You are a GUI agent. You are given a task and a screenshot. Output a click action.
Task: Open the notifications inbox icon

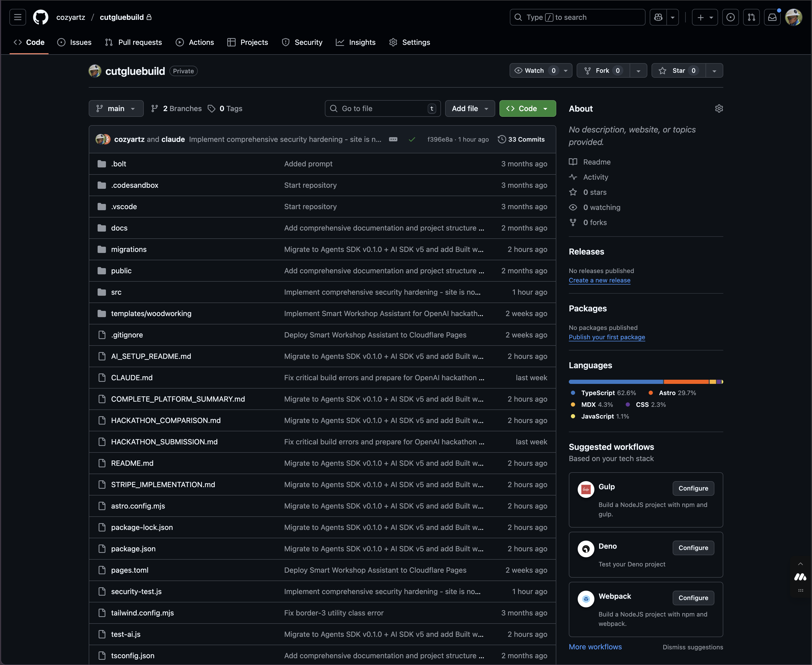(772, 17)
